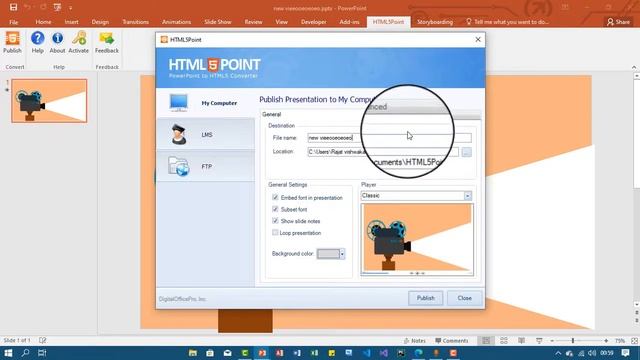
Task: Click the File name input field
Action: click(389, 138)
